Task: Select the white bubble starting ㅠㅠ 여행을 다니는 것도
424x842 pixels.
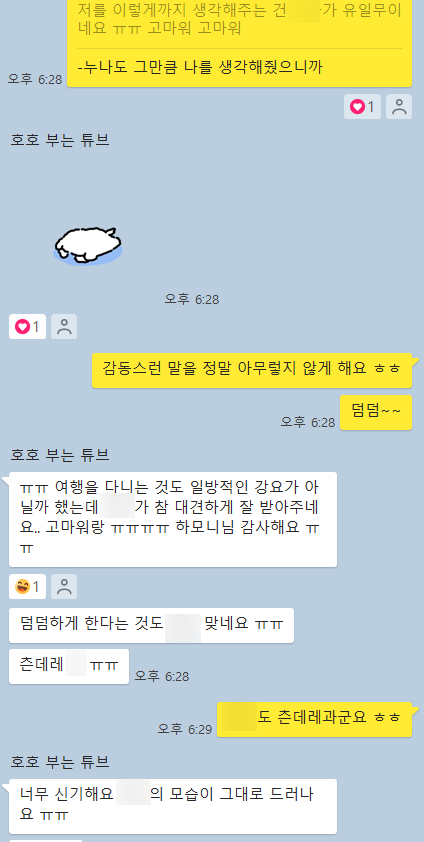Action: coord(173,519)
